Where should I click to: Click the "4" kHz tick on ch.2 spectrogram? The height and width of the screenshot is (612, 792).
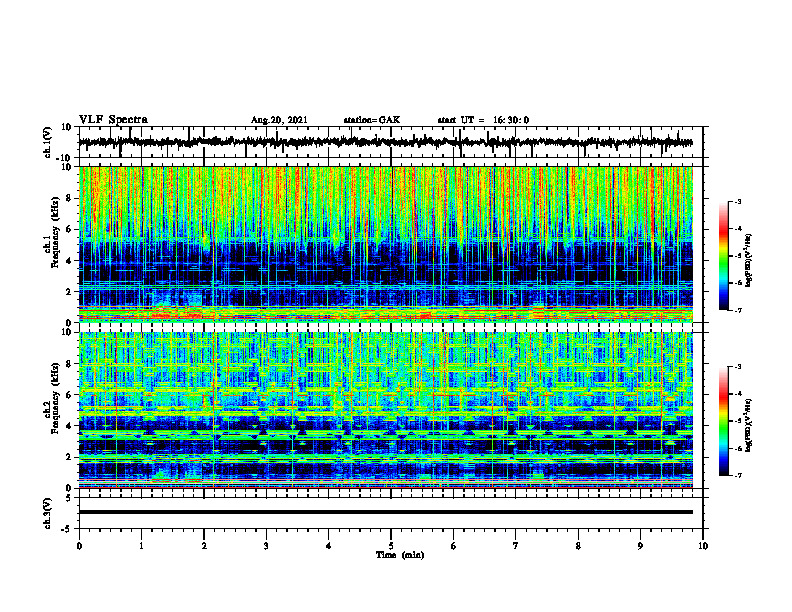(x=69, y=426)
